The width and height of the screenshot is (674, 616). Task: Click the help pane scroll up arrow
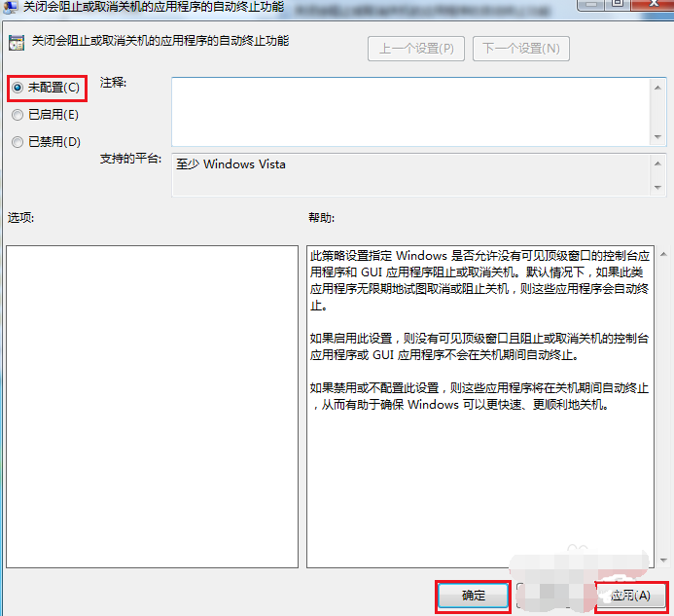pyautogui.click(x=663, y=254)
